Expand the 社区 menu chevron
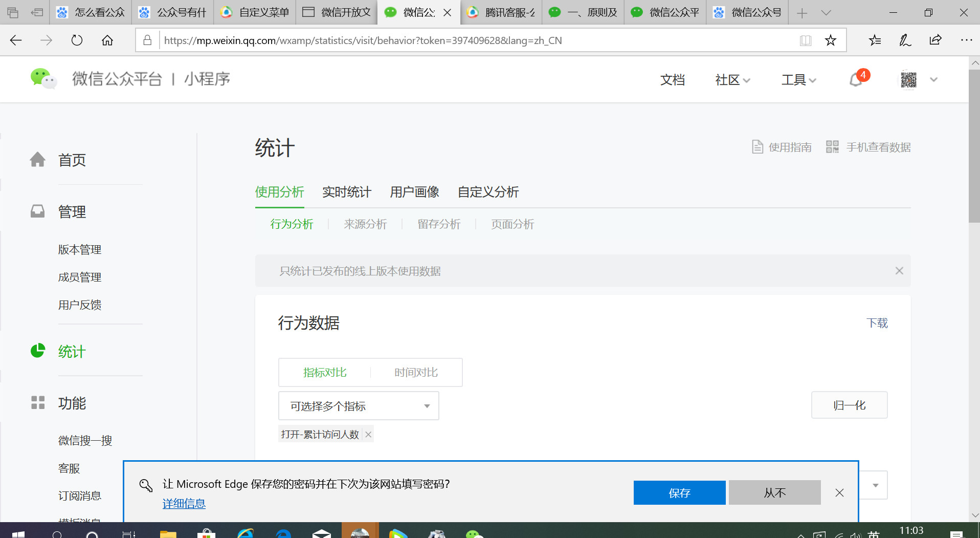The image size is (980, 538). (747, 80)
